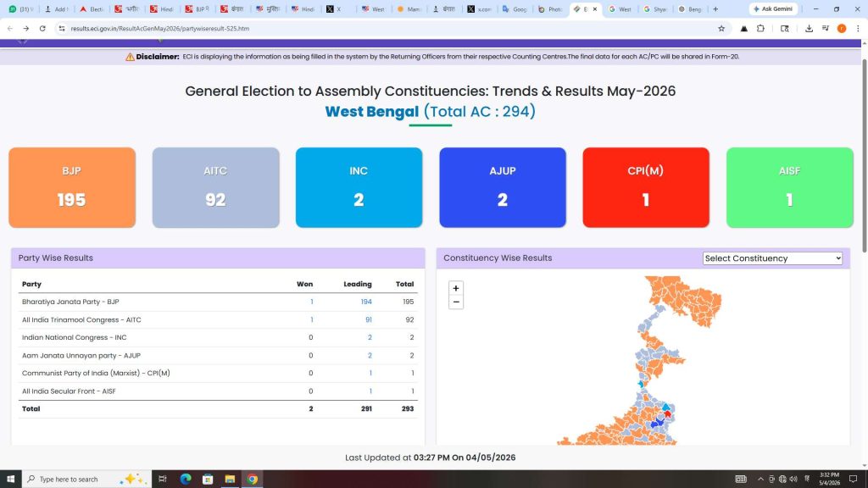Open the browser extensions puzzle icon
Image resolution: width=868 pixels, height=488 pixels.
[x=760, y=28]
